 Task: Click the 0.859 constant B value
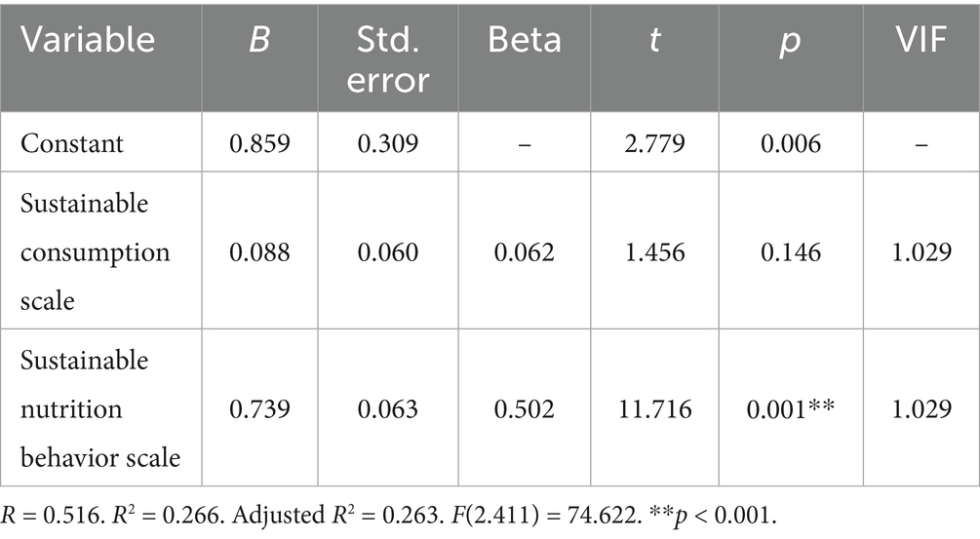tap(259, 143)
